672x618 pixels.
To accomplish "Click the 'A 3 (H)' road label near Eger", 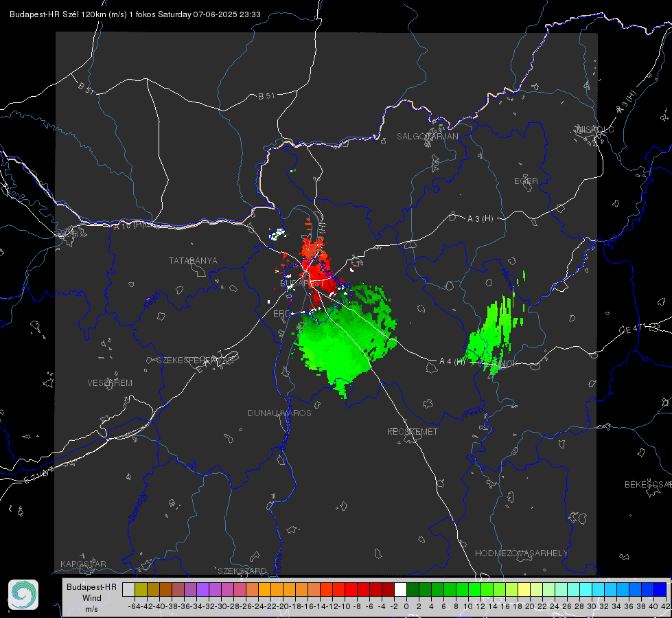I will click(480, 219).
